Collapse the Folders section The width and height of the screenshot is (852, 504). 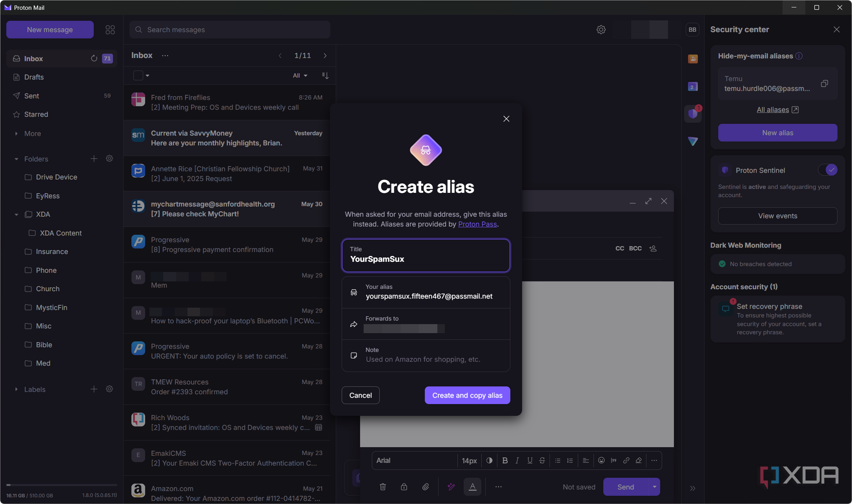[x=16, y=159]
